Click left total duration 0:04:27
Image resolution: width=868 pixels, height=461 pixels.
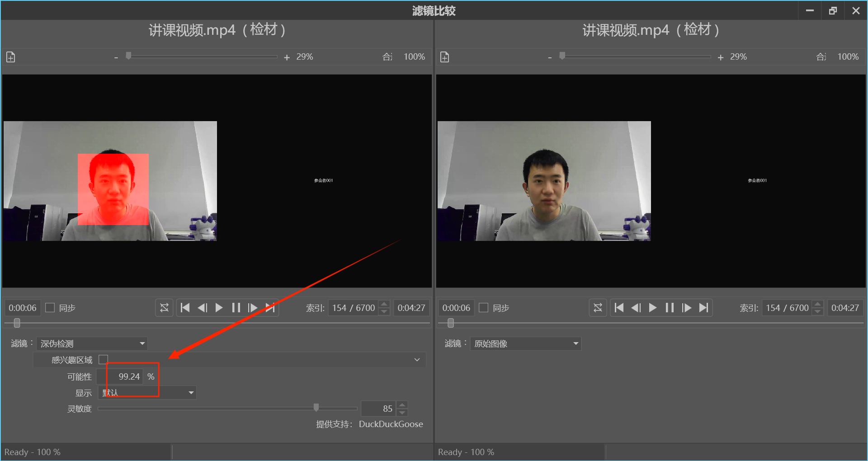[x=411, y=308]
